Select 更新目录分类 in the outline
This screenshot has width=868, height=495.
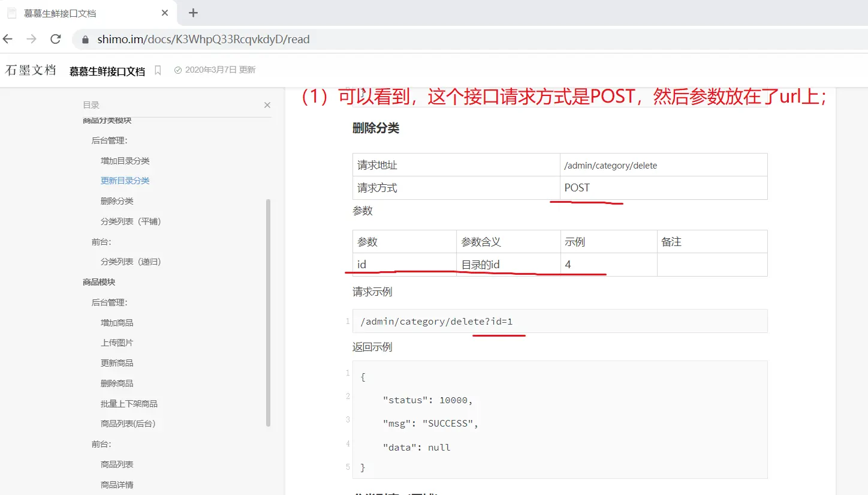[x=125, y=181]
